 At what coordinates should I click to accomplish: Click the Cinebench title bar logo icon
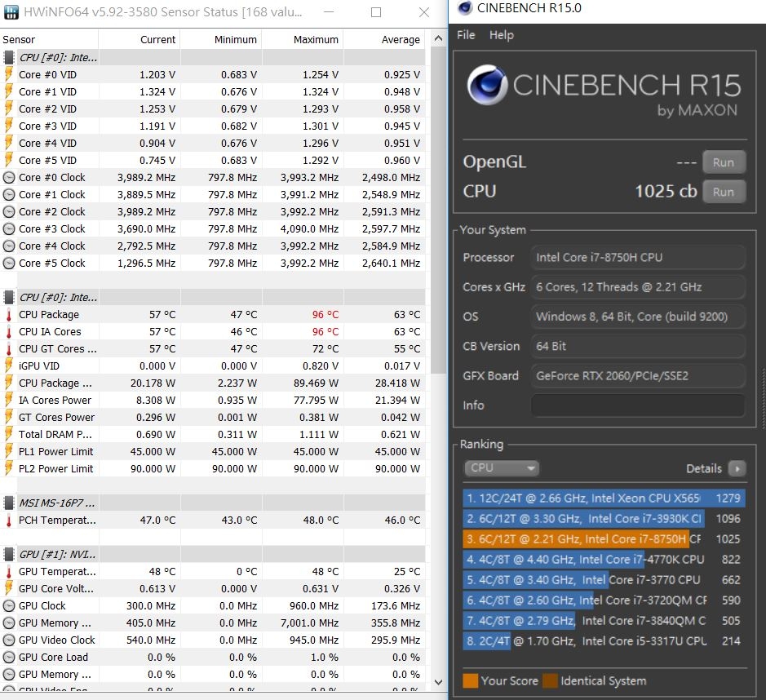pos(465,7)
